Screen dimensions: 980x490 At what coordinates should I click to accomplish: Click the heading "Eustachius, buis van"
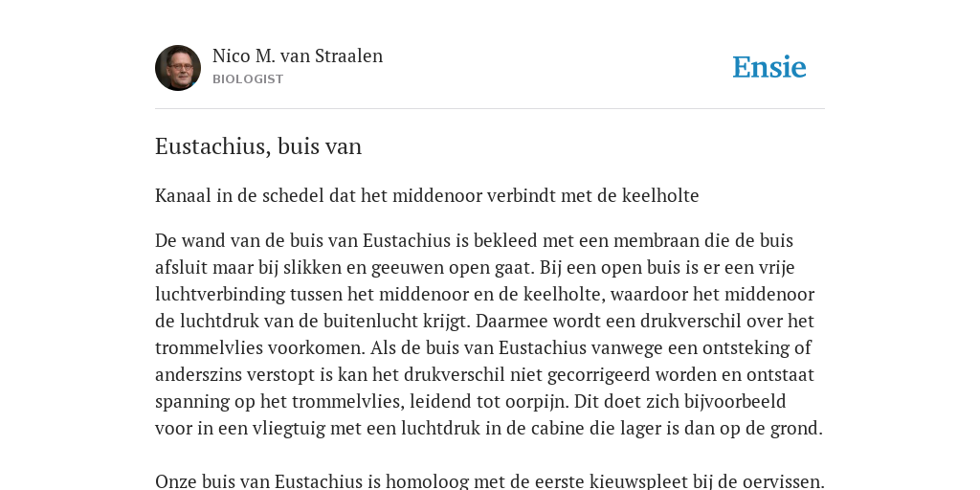tap(258, 146)
